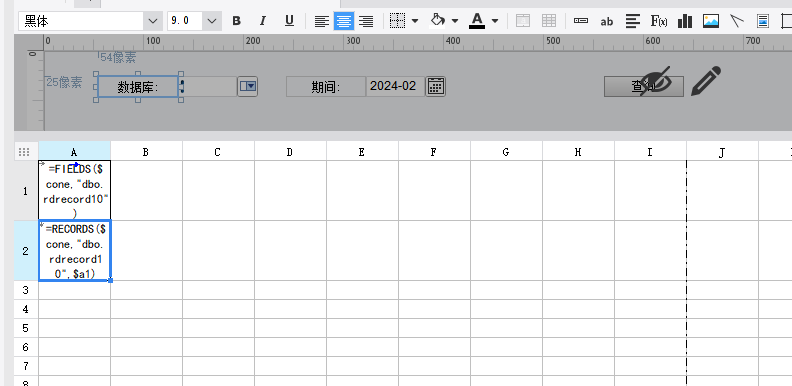This screenshot has width=792, height=386.
Task: Click the pencil edit parameter pane icon
Action: (706, 81)
